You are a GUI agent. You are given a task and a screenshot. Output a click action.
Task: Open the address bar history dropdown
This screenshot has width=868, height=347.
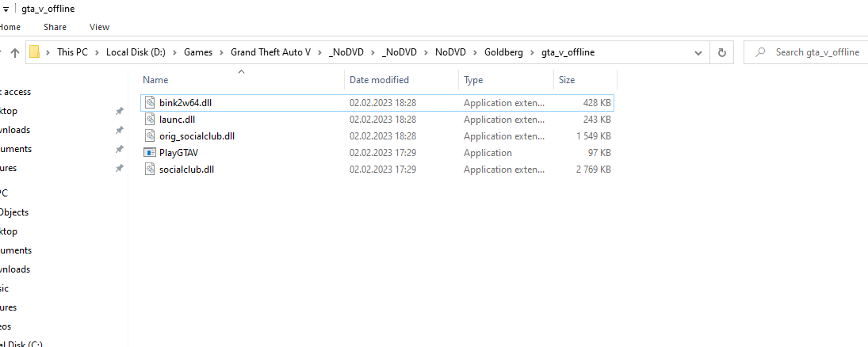pyautogui.click(x=698, y=52)
